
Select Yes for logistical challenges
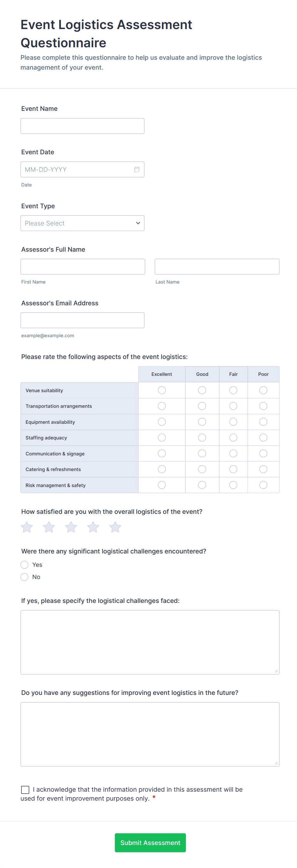tap(25, 565)
